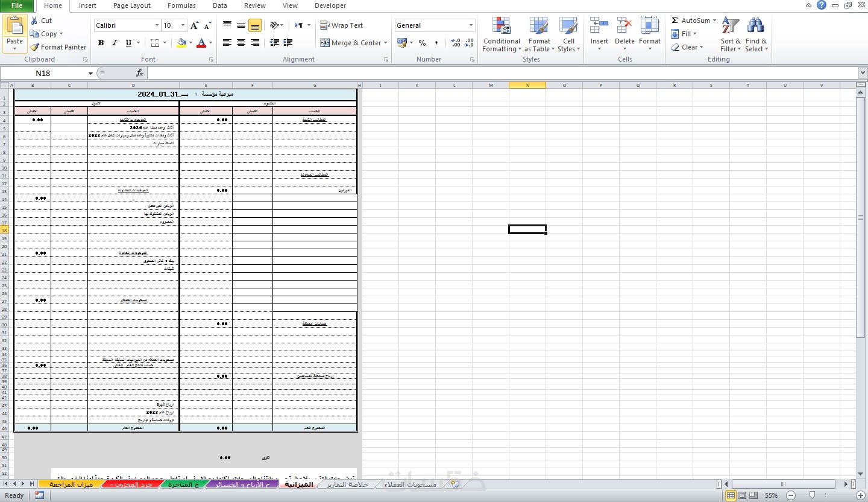
Task: Open the Format cells menu in Cells group
Action: tap(650, 34)
